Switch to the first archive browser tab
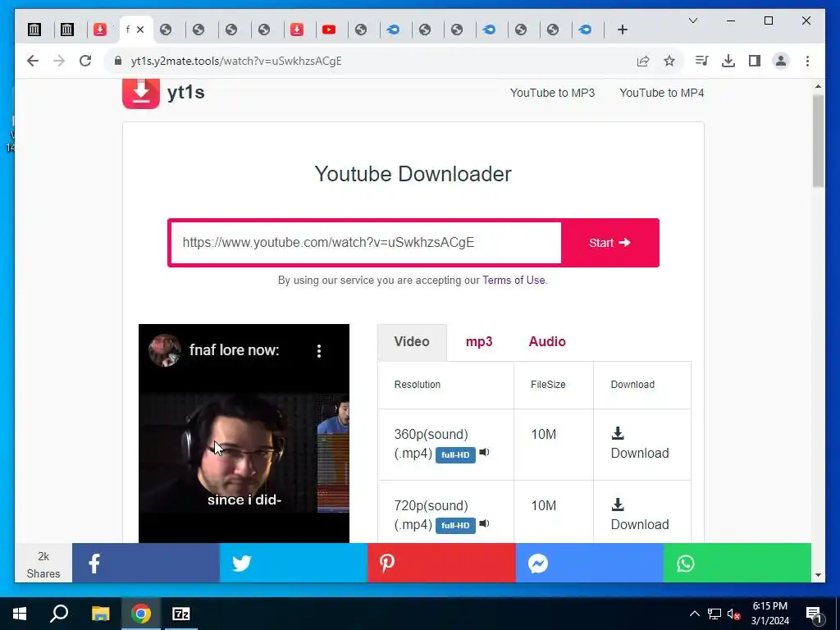Viewport: 840px width, 630px height. pyautogui.click(x=34, y=30)
